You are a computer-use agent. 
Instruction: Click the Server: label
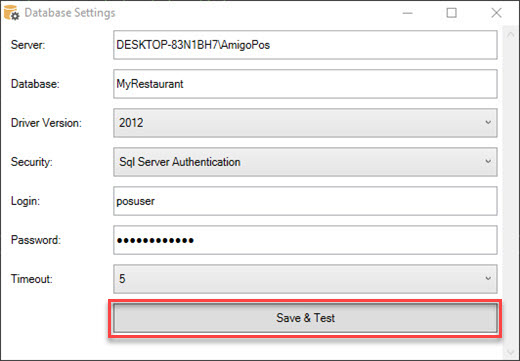click(28, 45)
